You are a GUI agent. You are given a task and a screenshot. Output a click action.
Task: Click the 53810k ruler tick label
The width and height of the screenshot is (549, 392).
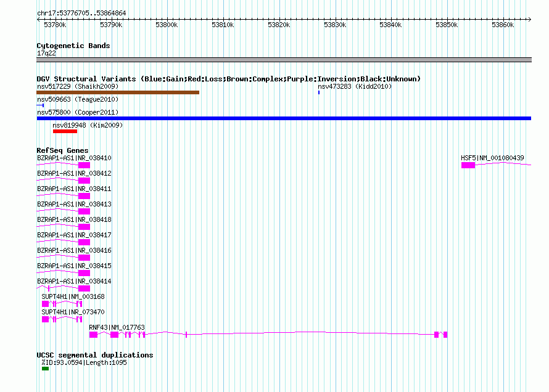coord(223,25)
